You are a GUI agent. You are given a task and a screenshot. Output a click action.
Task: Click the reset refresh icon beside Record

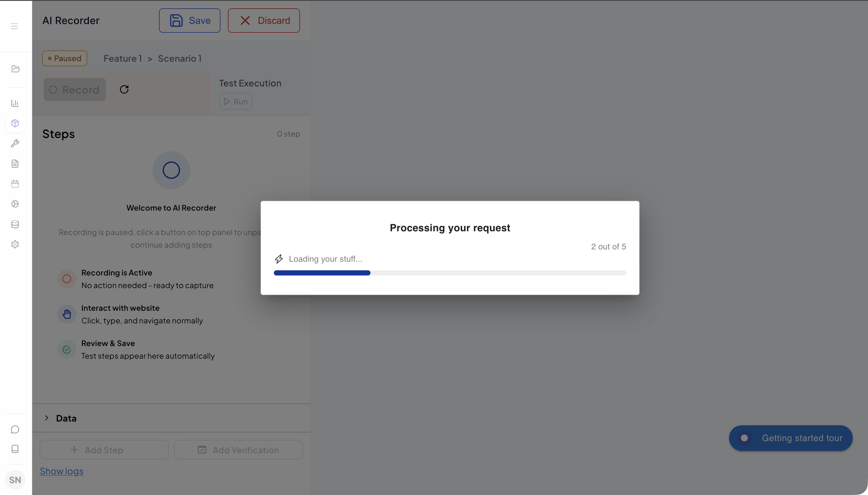pos(124,90)
